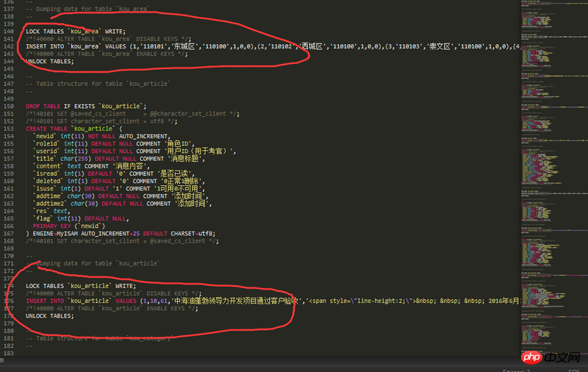Click the "PRIMARY KEY (`newid`)" line
Screen dimensions: 588x372
(x=69, y=226)
